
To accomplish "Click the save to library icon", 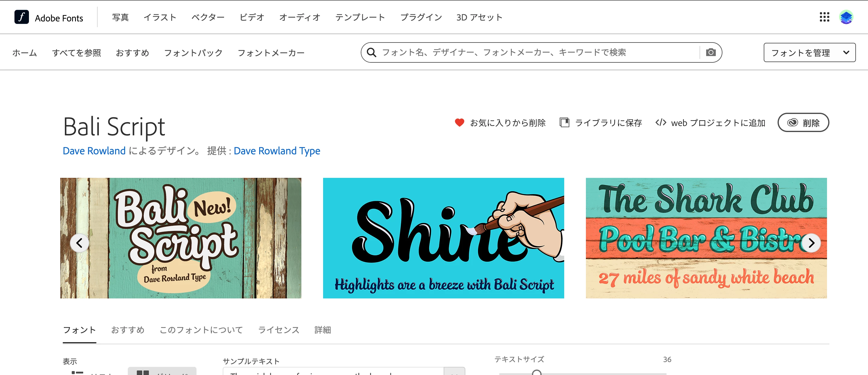I will tap(565, 123).
